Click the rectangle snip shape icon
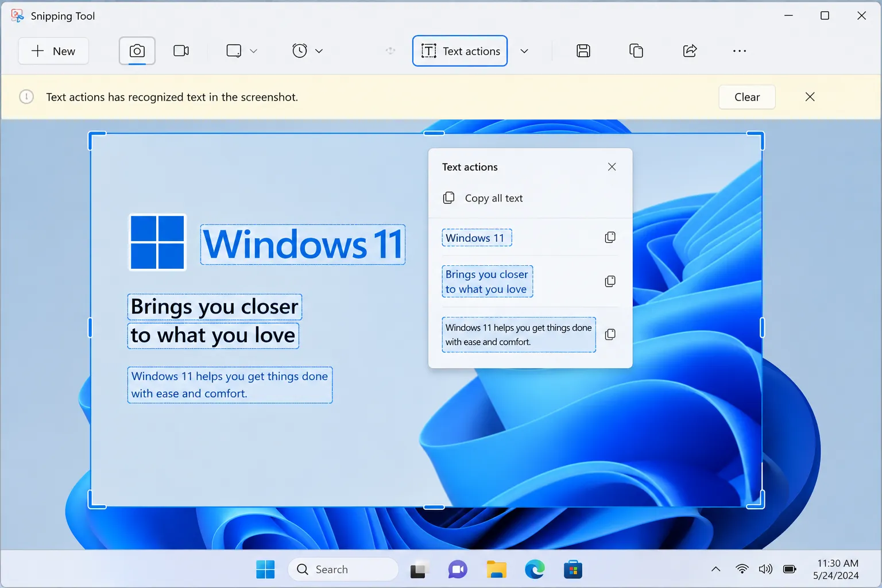This screenshot has width=882, height=588. (234, 51)
